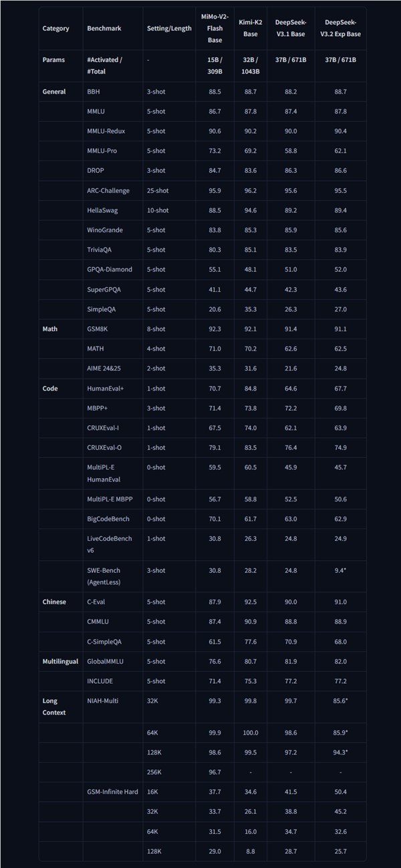Select the General category label

point(54,91)
